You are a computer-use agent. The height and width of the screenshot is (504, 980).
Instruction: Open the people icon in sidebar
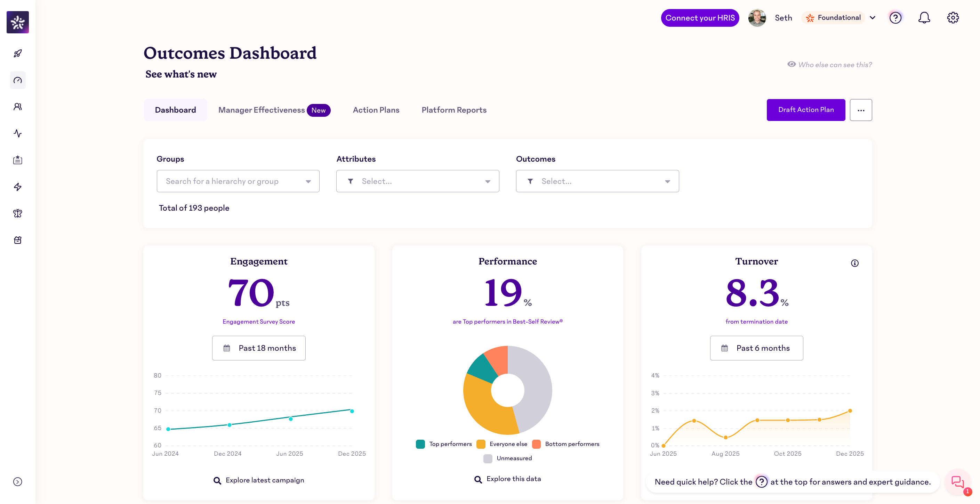tap(17, 106)
